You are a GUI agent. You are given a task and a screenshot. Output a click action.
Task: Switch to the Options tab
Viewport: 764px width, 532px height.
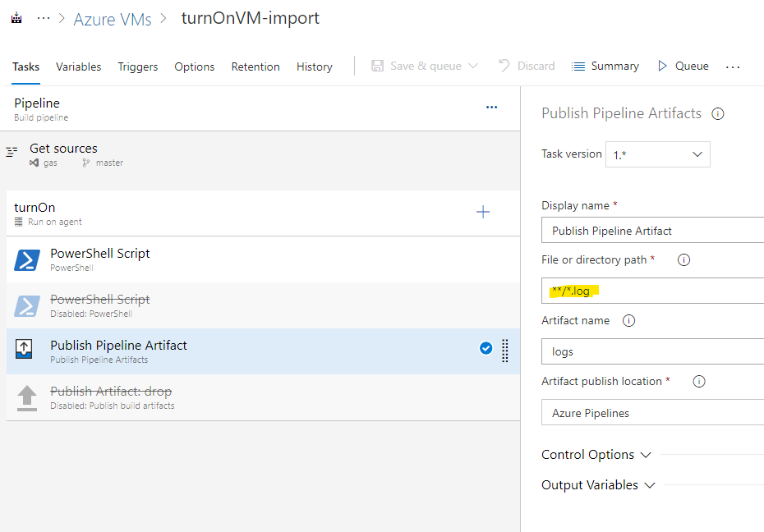[x=195, y=66]
